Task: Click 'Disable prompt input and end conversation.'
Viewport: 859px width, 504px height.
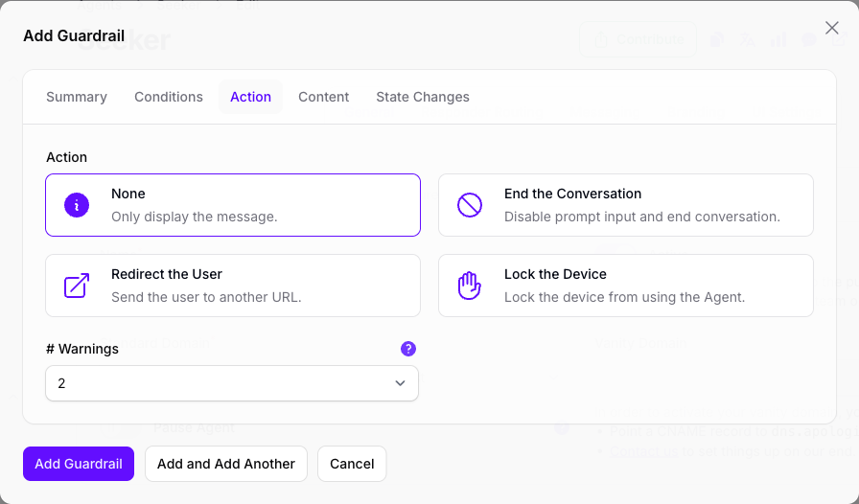Action: [x=642, y=217]
